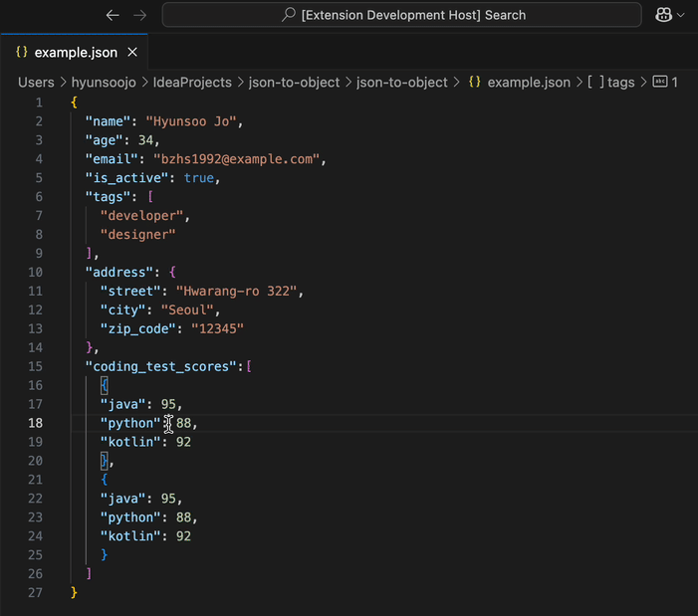Viewport: 698px width, 616px height.
Task: Click the magnifier icon in search bar
Action: (x=289, y=15)
